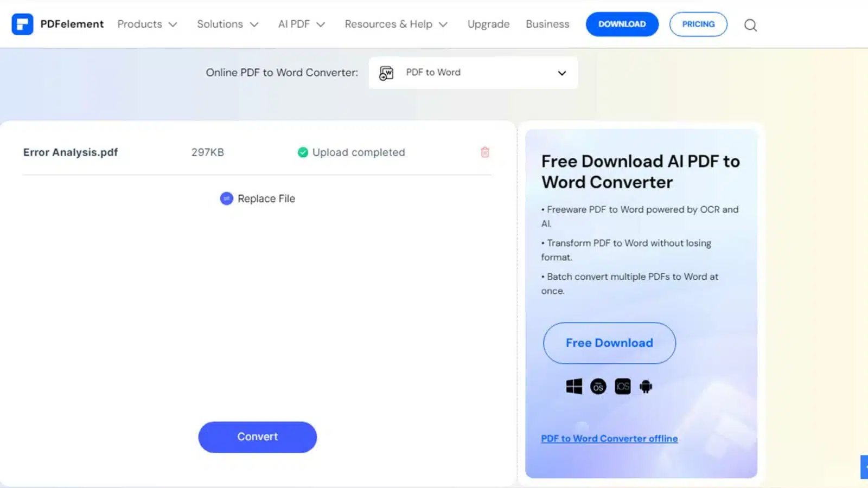This screenshot has width=868, height=488.
Task: Open the Upgrade menu item
Action: [488, 24]
